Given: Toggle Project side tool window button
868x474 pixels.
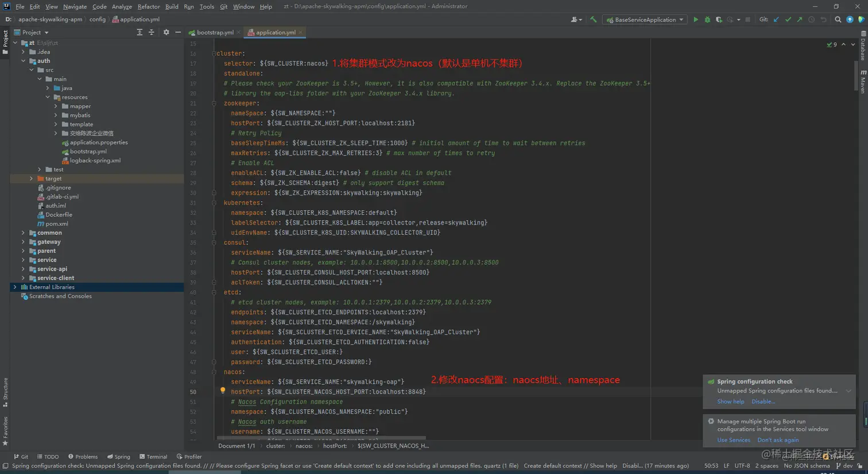Looking at the screenshot, I should click(x=5, y=43).
